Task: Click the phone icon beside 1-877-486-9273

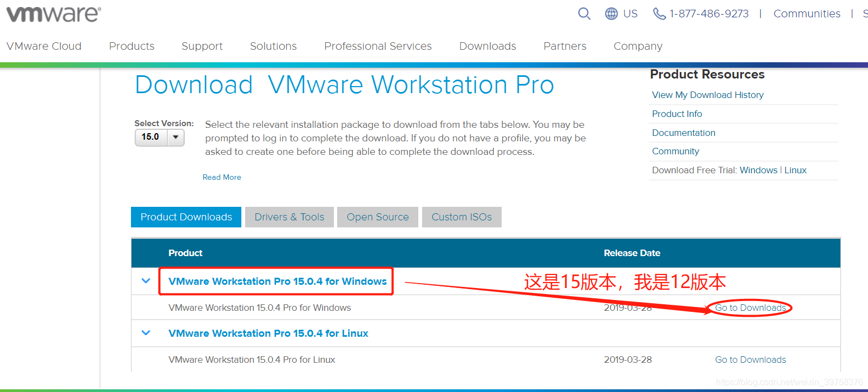Action: click(x=659, y=14)
